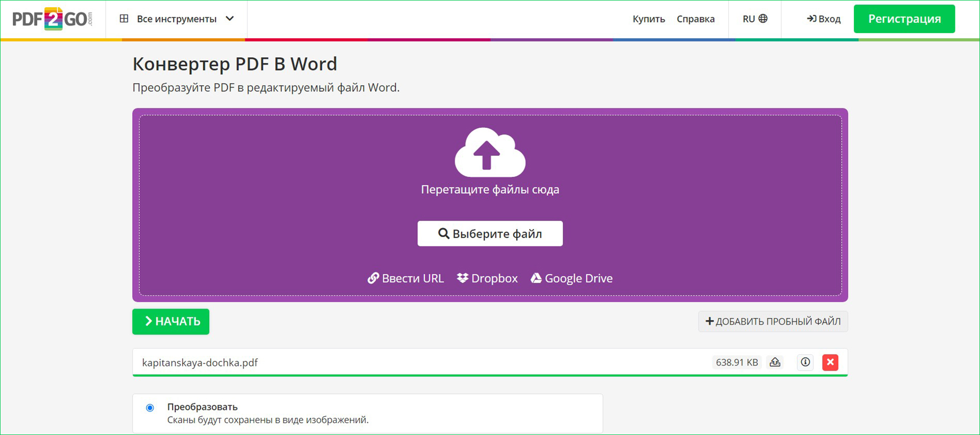Open the Справка menu item
This screenshot has width=980, height=435.
click(x=696, y=19)
